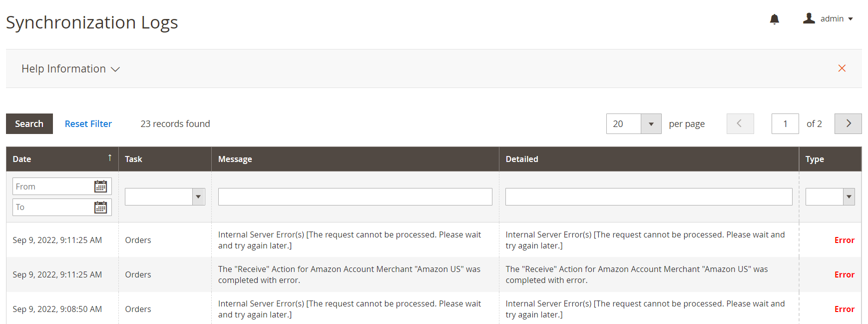Viewport: 868px width, 324px height.
Task: Click the Search button
Action: point(29,124)
